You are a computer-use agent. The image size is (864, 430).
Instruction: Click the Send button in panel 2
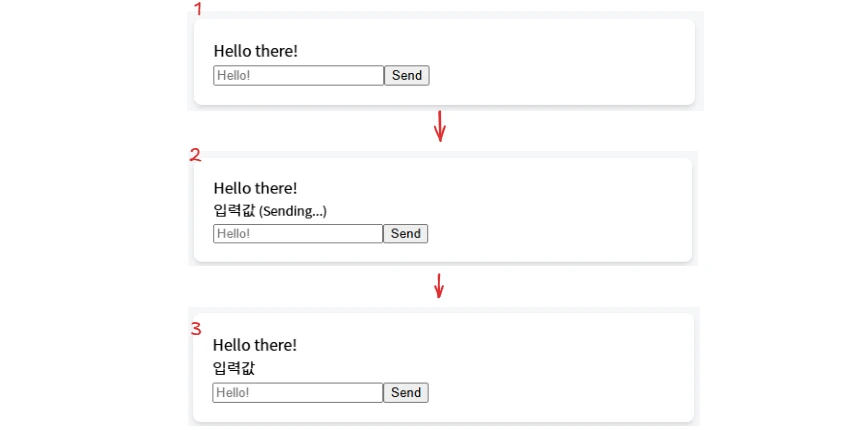click(406, 234)
